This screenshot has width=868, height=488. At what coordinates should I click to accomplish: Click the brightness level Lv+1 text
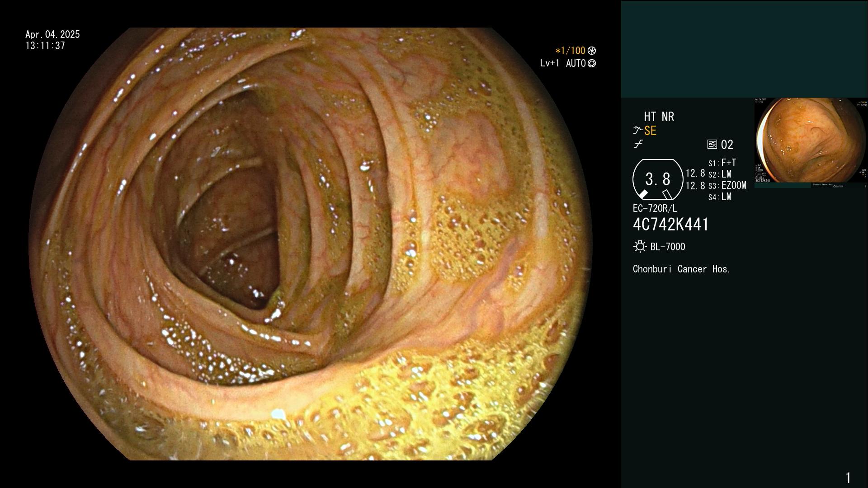point(550,63)
